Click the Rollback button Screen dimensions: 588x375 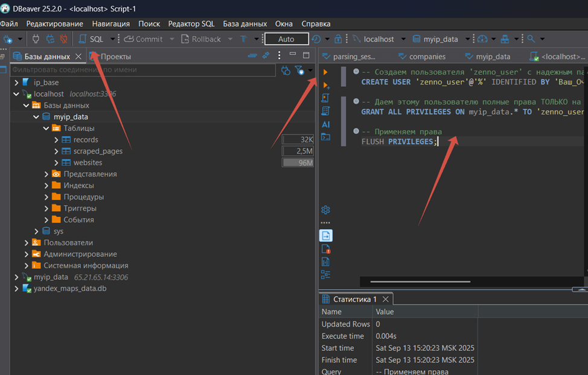pyautogui.click(x=201, y=39)
